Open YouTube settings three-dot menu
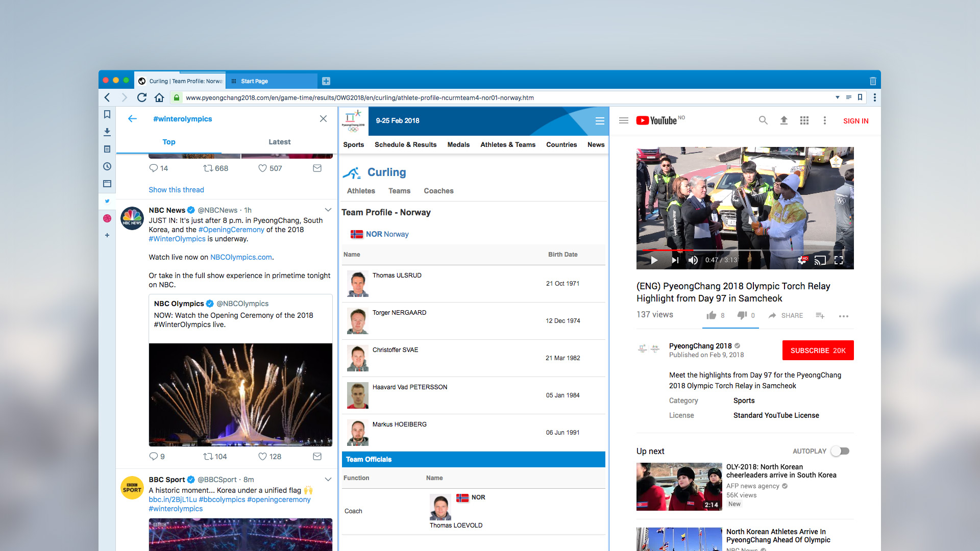The height and width of the screenshot is (551, 980). click(824, 121)
